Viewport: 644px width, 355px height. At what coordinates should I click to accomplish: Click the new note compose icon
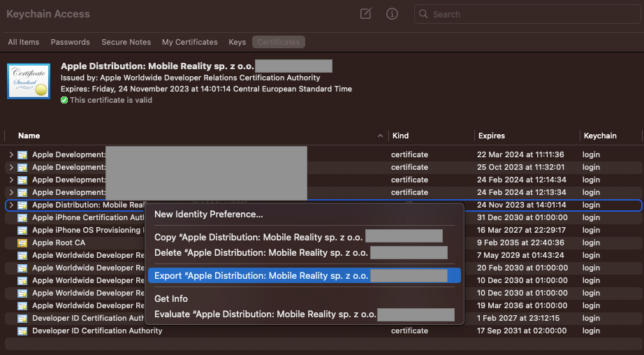365,13
